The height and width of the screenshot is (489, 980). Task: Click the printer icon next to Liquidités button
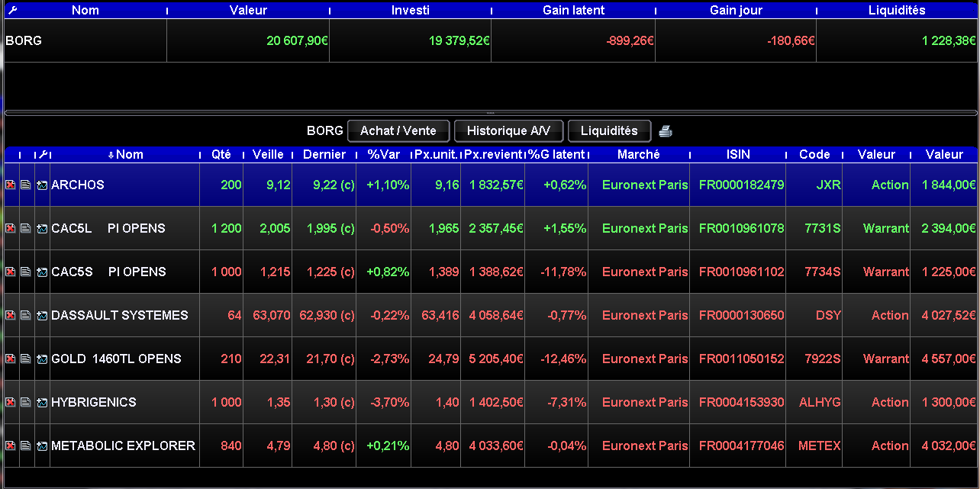click(x=666, y=131)
